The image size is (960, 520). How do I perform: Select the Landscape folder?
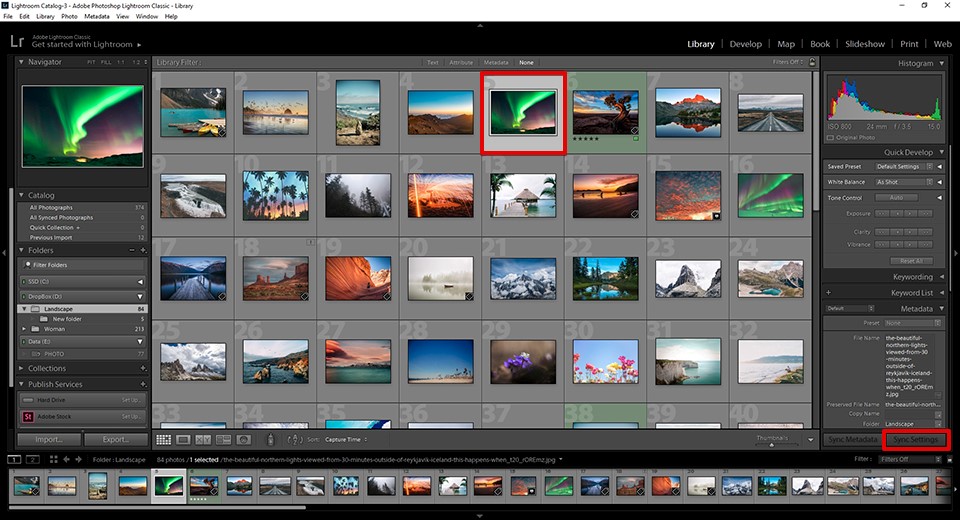(x=83, y=309)
